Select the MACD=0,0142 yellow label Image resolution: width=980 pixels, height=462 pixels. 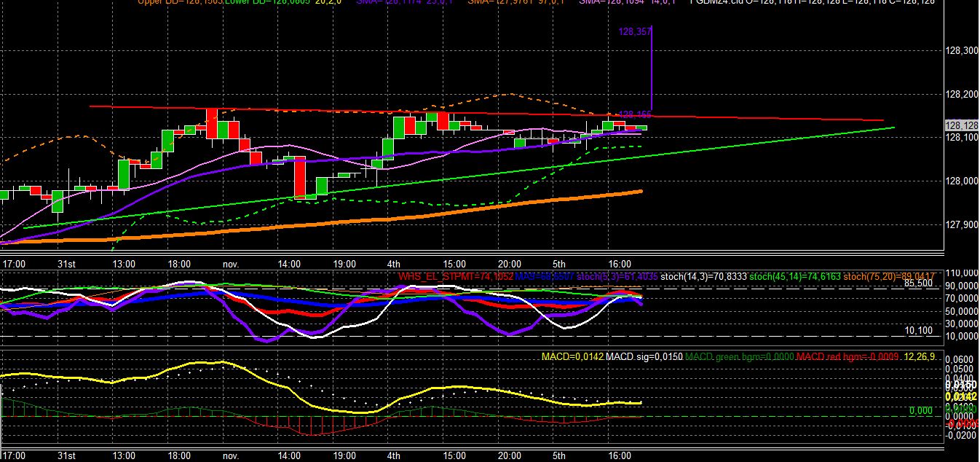click(x=572, y=357)
